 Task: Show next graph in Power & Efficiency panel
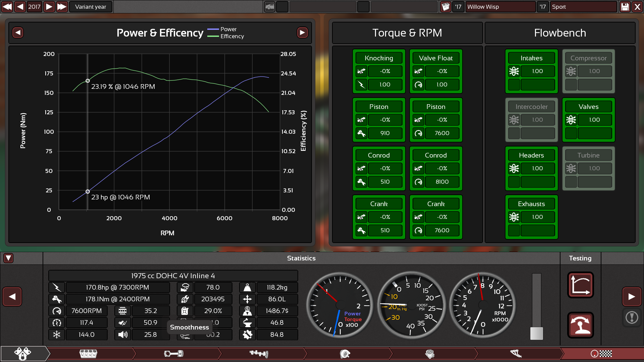click(302, 33)
